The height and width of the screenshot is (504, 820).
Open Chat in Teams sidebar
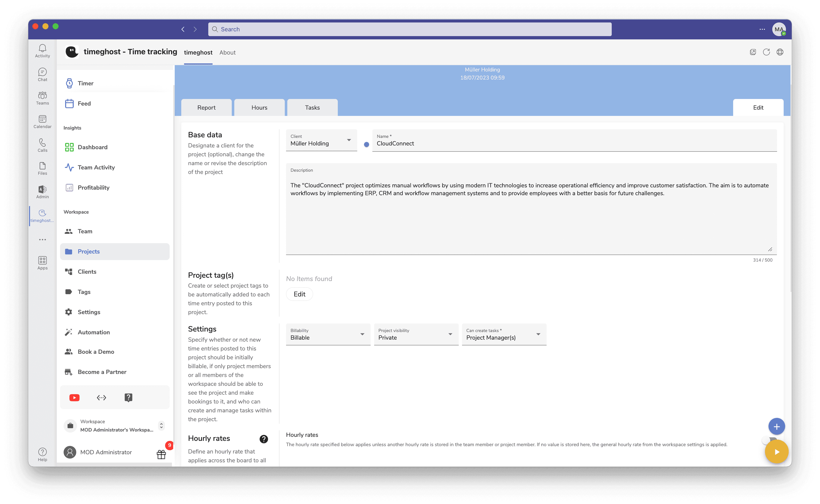coord(42,75)
